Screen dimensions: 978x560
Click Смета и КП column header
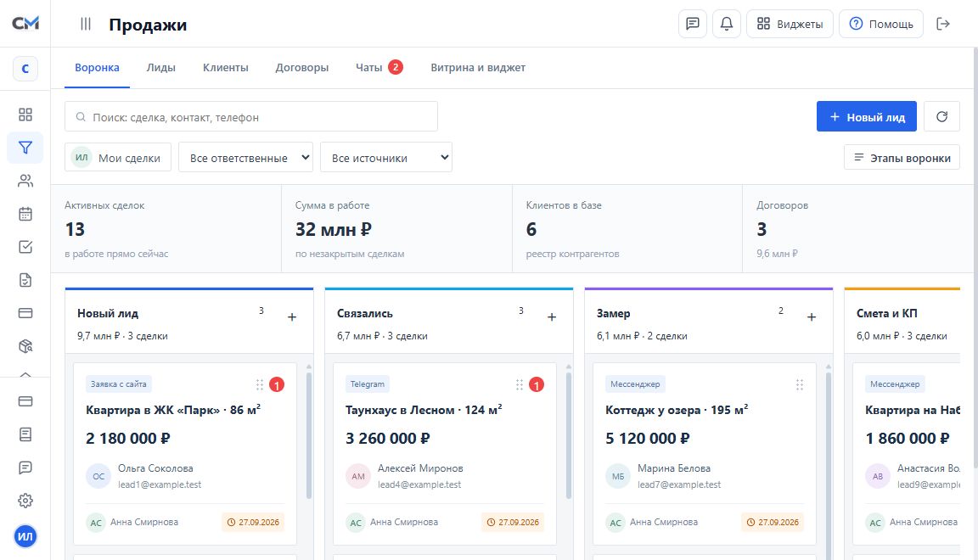point(887,314)
